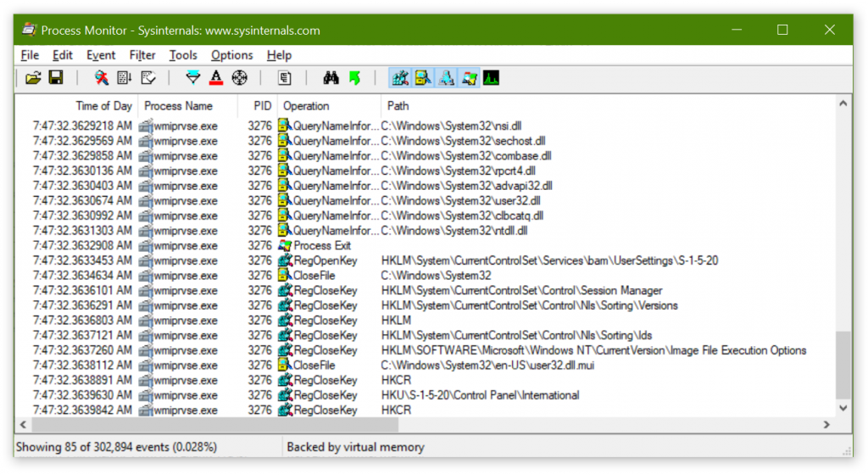Select the Control Panel\International row
Image resolution: width=868 pixels, height=475 pixels.
point(425,394)
